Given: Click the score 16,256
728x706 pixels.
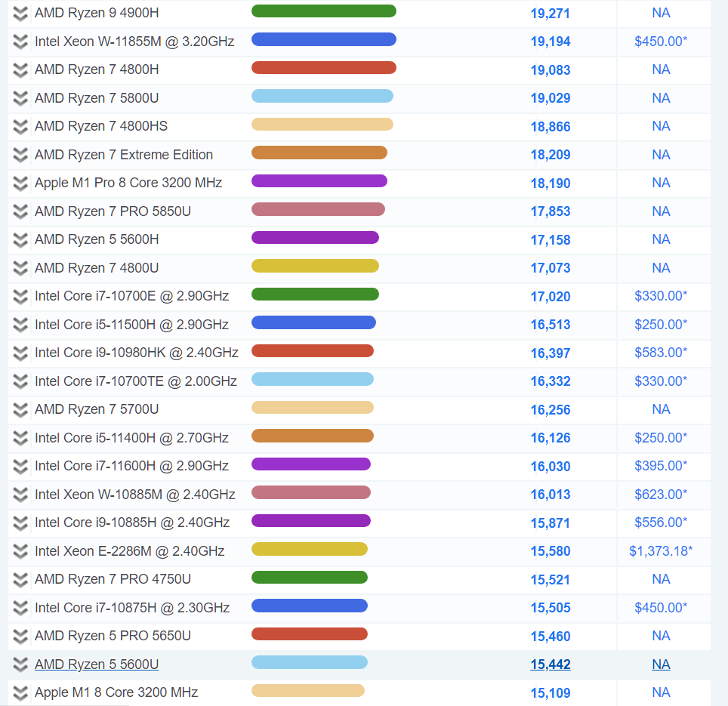Looking at the screenshot, I should click(x=551, y=410).
